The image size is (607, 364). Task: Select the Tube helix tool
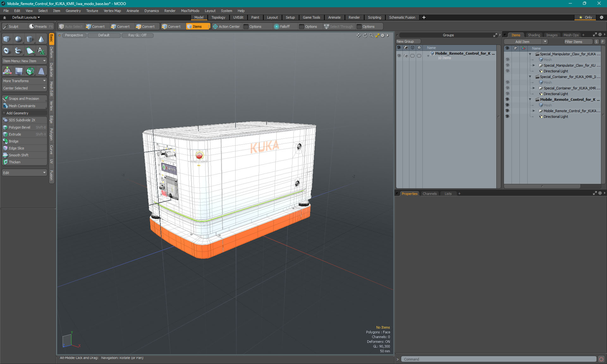pos(18,51)
